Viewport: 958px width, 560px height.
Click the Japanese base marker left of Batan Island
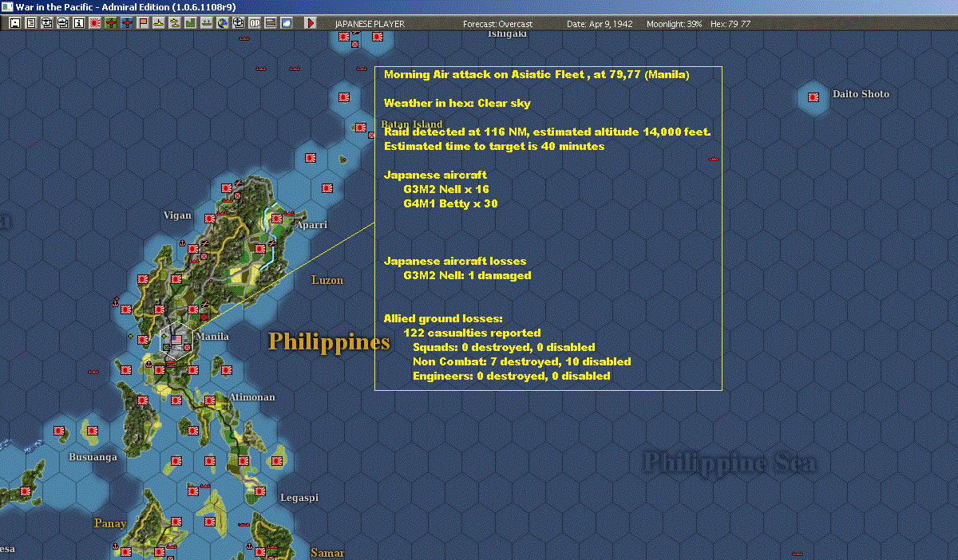361,127
